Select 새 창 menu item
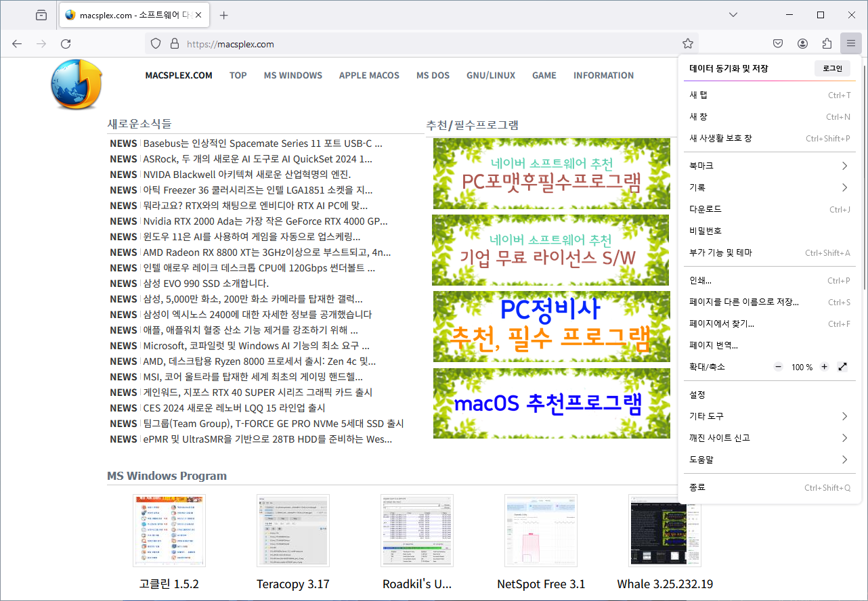This screenshot has height=601, width=868. (x=771, y=116)
